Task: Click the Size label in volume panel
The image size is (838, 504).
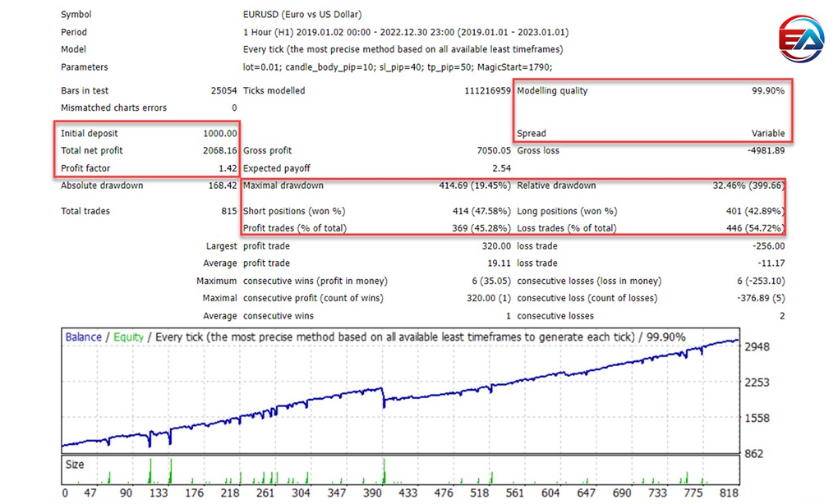Action: click(75, 464)
